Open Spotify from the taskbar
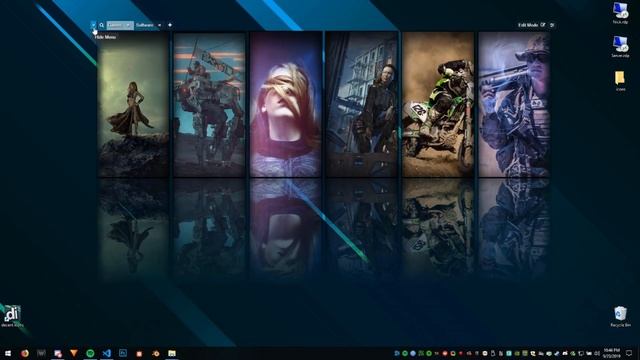This screenshot has width=640, height=360. 90,353
